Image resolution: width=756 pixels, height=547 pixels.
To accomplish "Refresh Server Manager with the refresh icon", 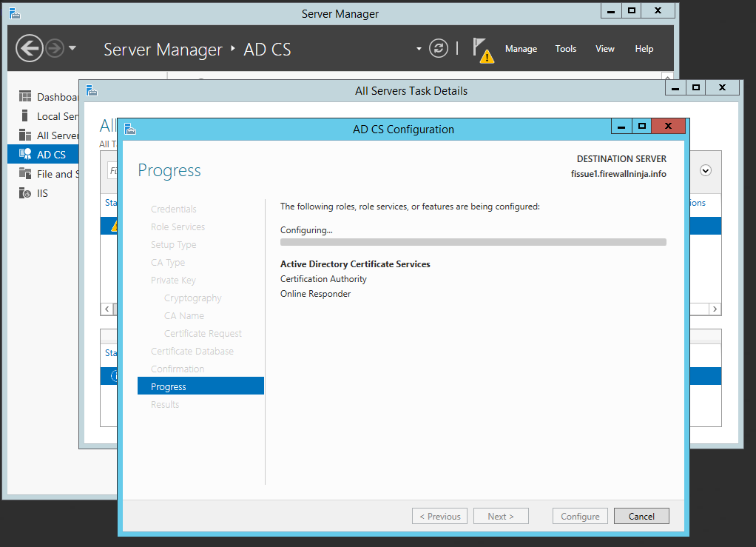I will coord(438,48).
